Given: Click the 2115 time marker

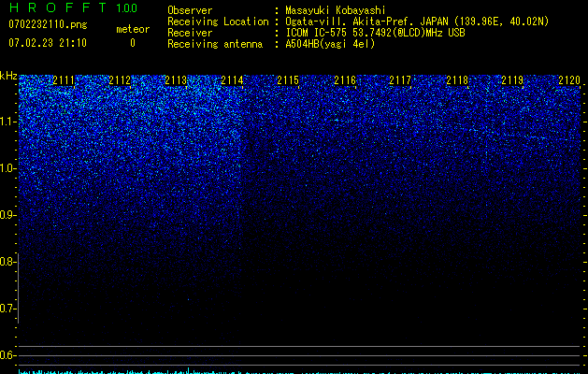Looking at the screenshot, I should pyautogui.click(x=288, y=80).
